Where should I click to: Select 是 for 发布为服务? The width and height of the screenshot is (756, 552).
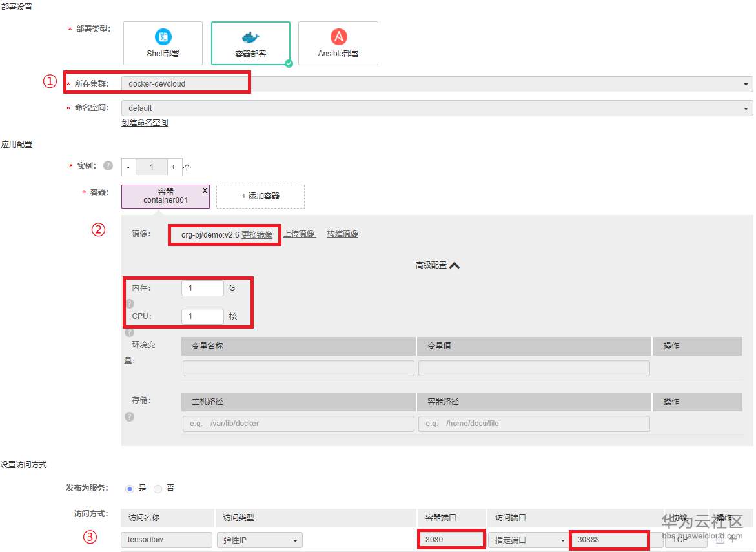pos(129,489)
